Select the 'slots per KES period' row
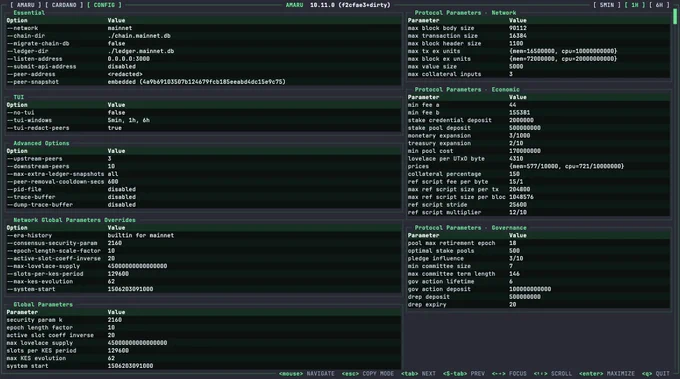The image size is (680, 379). point(204,350)
